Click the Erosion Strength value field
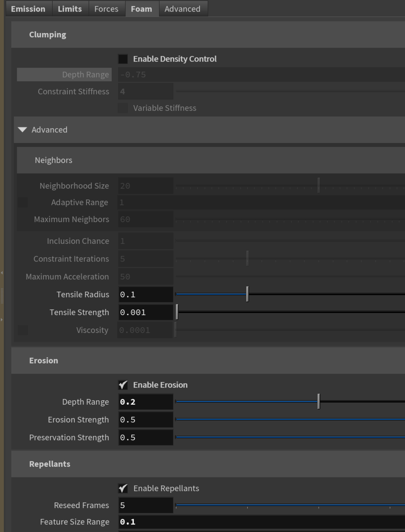 145,420
